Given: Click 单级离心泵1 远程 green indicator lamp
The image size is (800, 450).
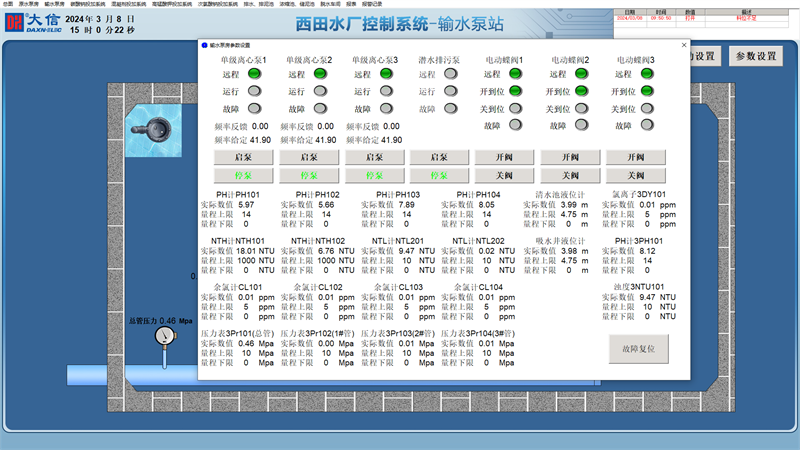Looking at the screenshot, I should click(x=254, y=73).
